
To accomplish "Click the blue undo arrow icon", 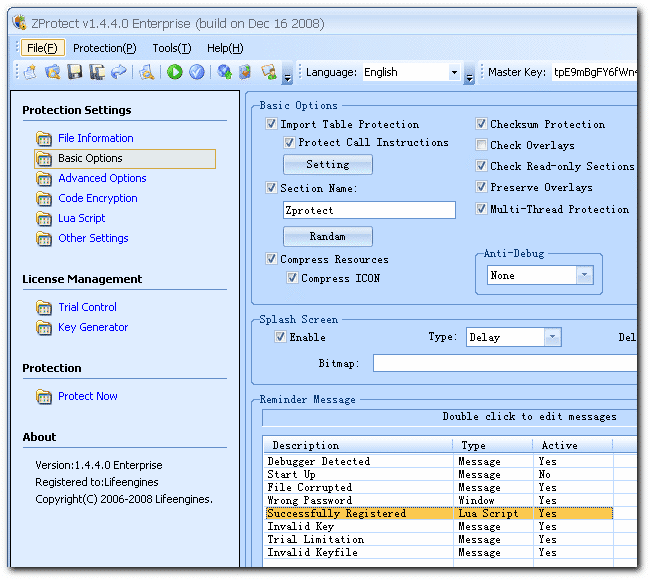I will tap(119, 72).
